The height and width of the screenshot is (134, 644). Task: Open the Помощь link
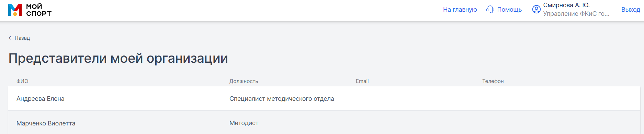(509, 10)
